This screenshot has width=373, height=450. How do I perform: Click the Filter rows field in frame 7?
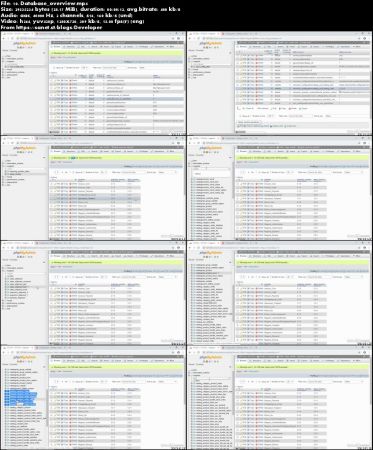133,381
